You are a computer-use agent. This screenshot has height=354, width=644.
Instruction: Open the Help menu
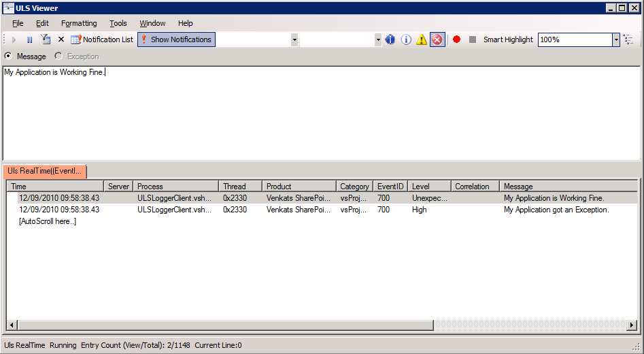tap(185, 23)
